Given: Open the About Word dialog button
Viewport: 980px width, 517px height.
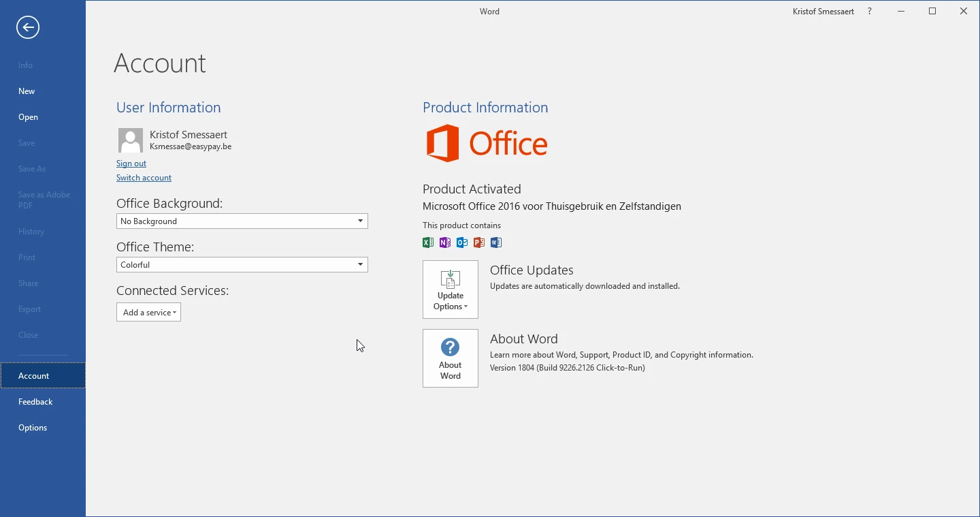Looking at the screenshot, I should point(451,358).
